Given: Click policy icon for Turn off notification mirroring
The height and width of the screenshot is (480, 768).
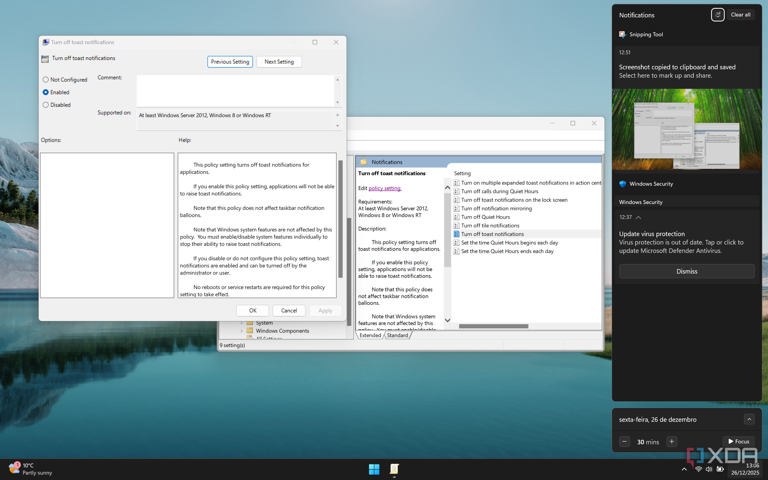Looking at the screenshot, I should tap(456, 208).
